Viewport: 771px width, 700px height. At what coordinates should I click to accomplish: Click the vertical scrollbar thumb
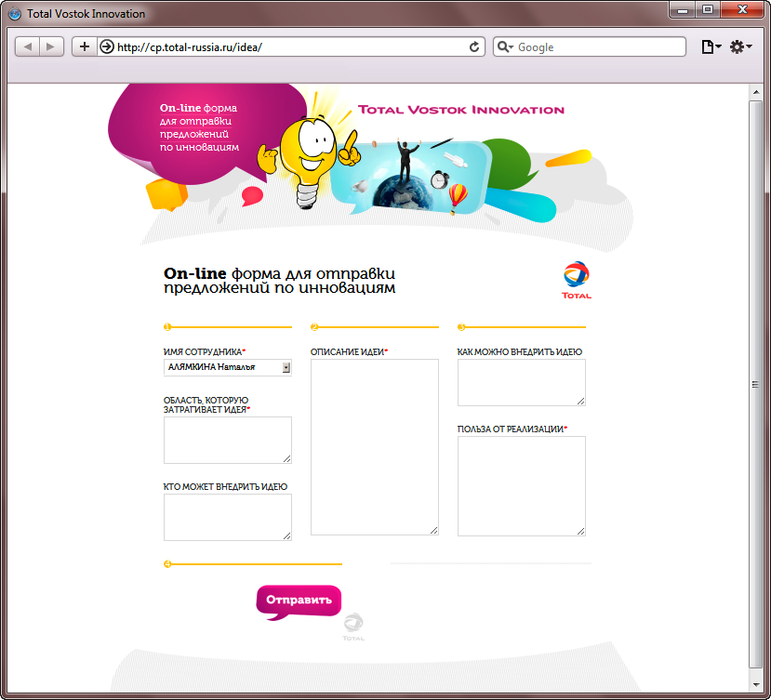756,384
